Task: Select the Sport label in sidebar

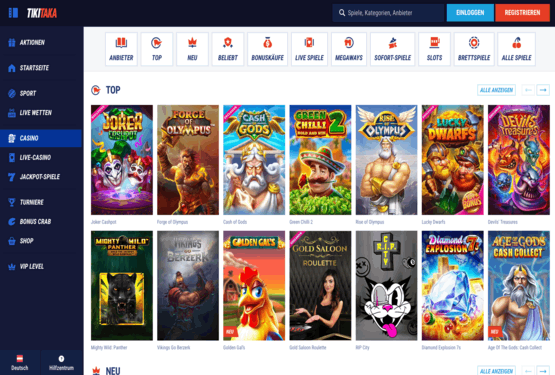Action: point(28,93)
